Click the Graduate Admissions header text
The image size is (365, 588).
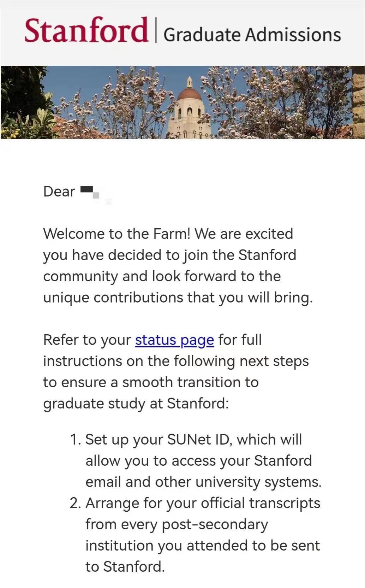(x=252, y=35)
